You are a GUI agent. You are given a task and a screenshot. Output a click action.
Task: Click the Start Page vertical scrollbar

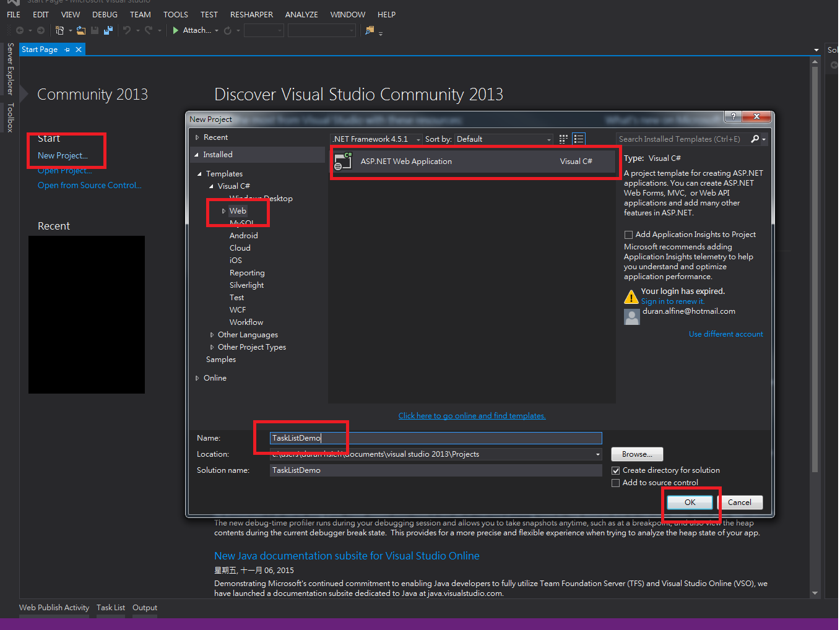click(x=815, y=270)
